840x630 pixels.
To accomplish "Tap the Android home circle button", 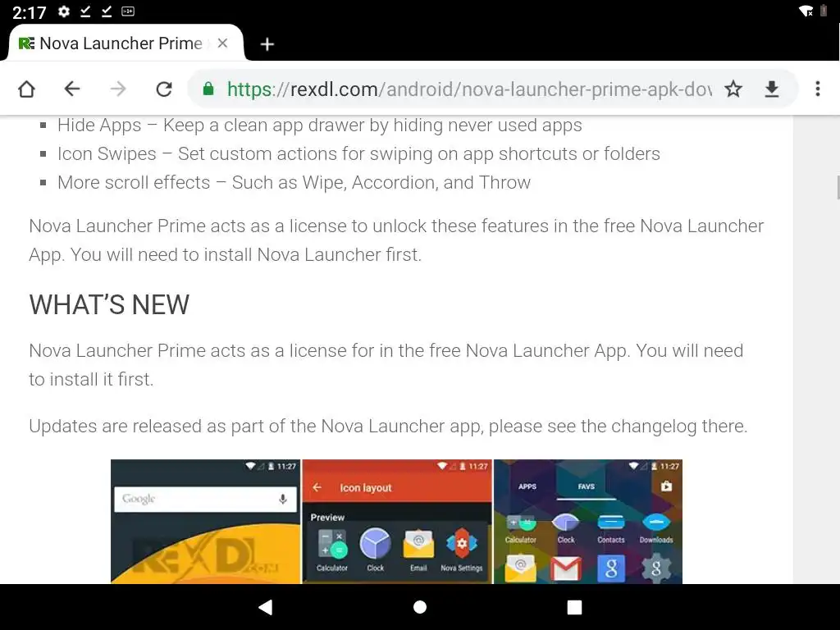I will (420, 607).
